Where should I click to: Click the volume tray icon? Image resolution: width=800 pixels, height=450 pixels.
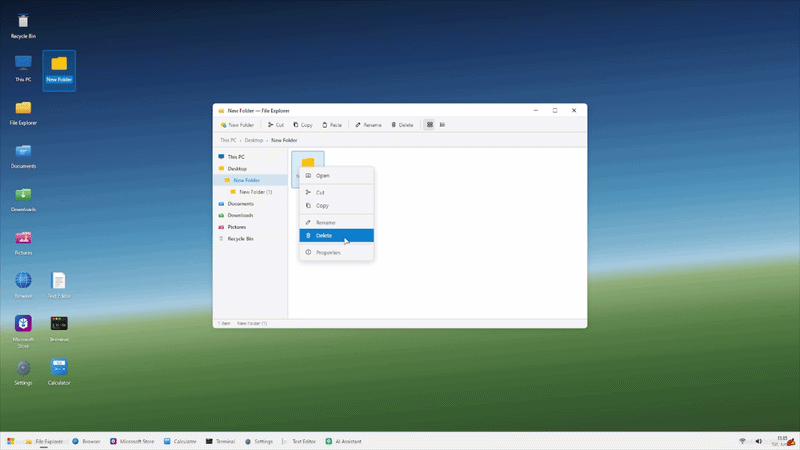coord(759,441)
